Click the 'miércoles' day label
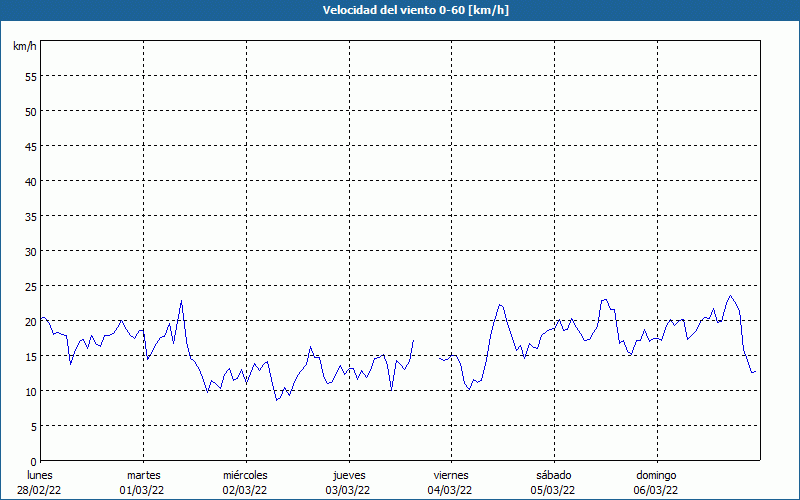 pyautogui.click(x=245, y=475)
